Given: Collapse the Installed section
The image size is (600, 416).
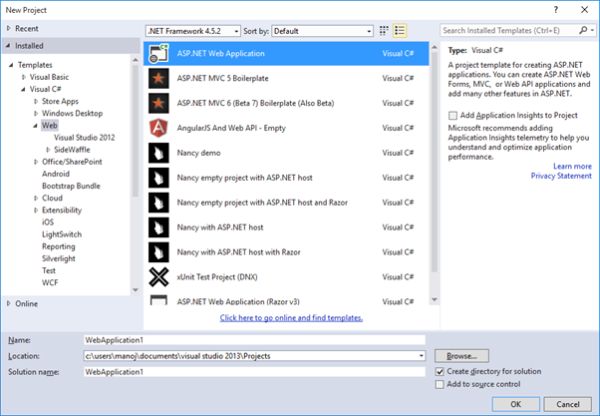Looking at the screenshot, I should [8, 46].
